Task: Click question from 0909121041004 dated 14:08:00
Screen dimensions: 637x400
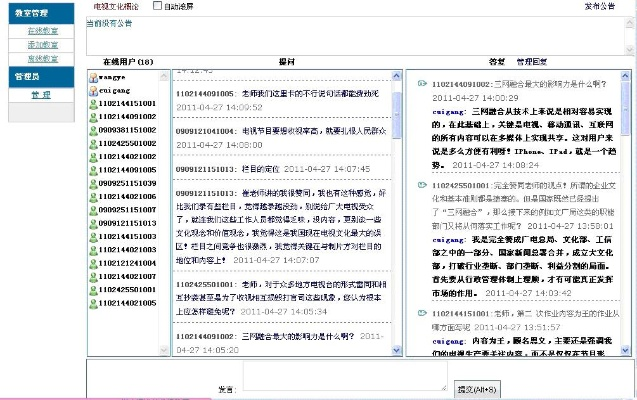Action: (x=281, y=138)
